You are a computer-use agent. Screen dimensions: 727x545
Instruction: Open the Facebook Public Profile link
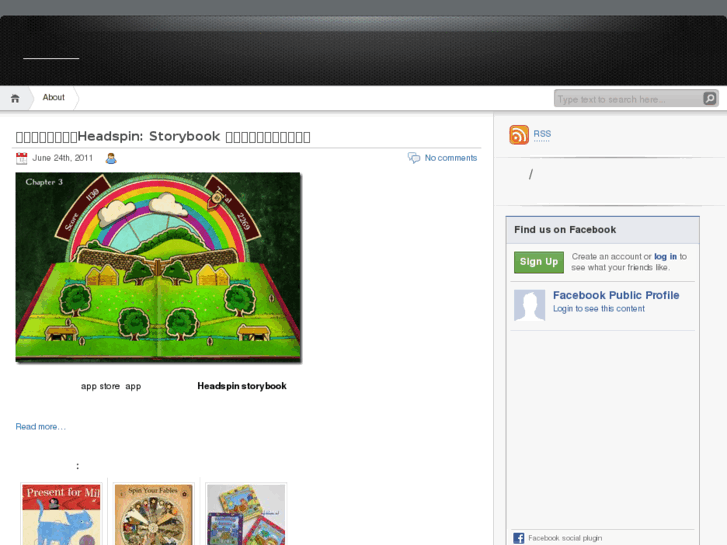(616, 295)
